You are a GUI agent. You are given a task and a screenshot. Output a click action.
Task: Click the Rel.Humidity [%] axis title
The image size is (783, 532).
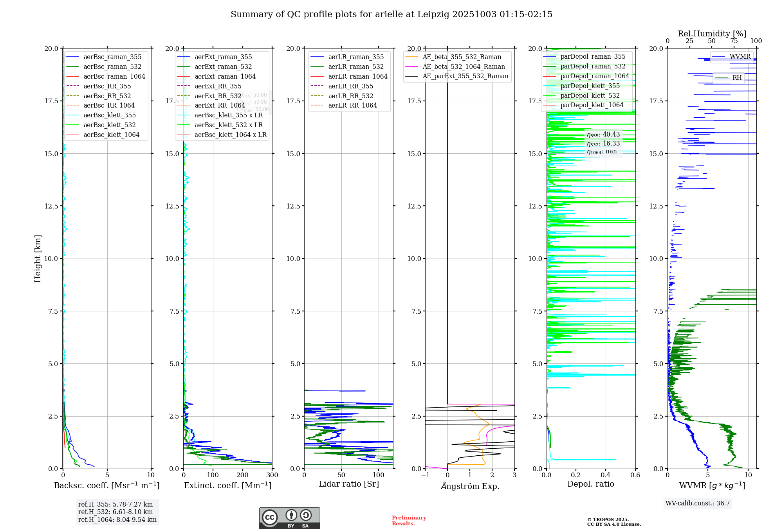pos(712,34)
